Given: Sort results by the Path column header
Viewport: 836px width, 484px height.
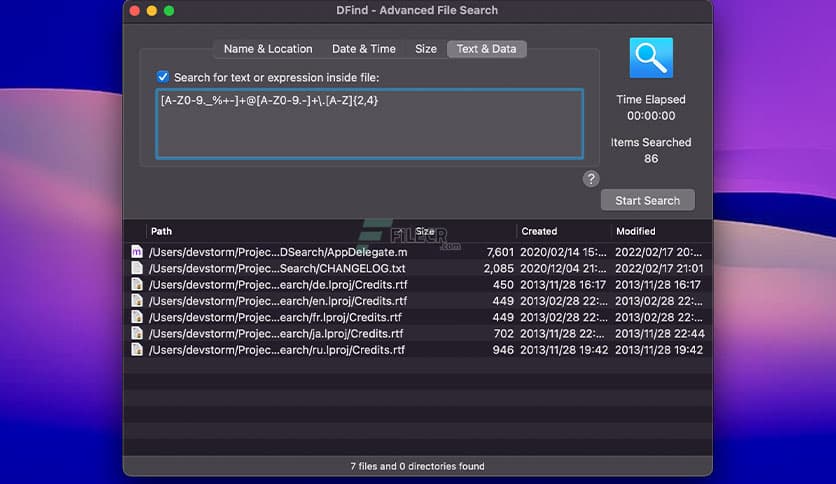Looking at the screenshot, I should (161, 231).
